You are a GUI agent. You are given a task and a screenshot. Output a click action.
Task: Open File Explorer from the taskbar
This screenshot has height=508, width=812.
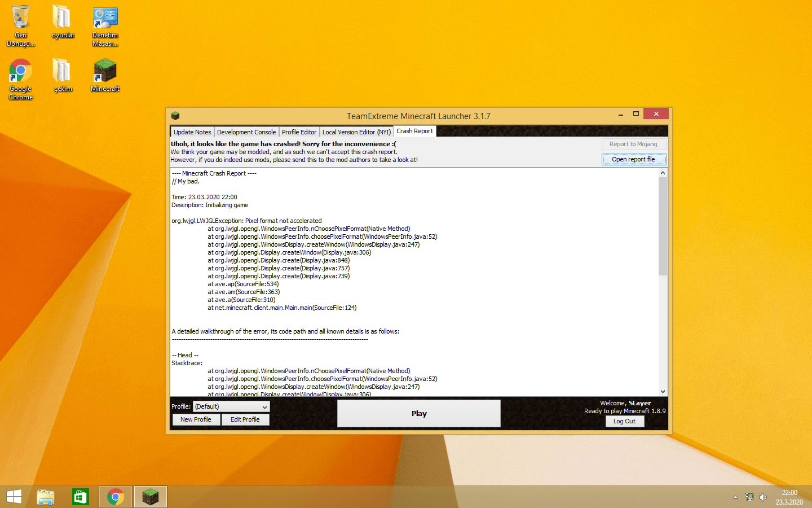46,497
